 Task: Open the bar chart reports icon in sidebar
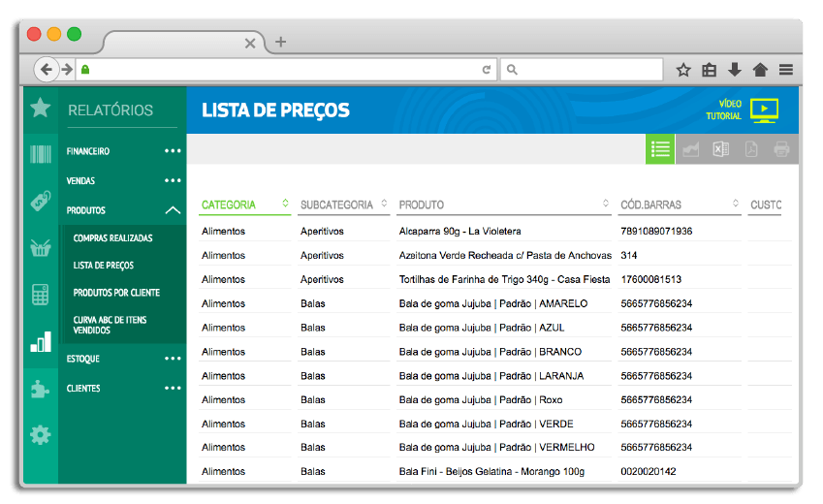tap(41, 341)
